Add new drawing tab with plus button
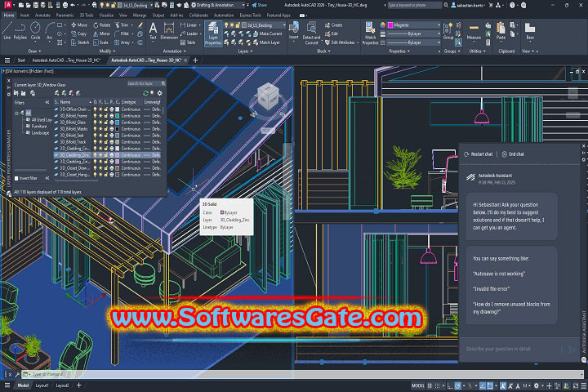 (195, 60)
